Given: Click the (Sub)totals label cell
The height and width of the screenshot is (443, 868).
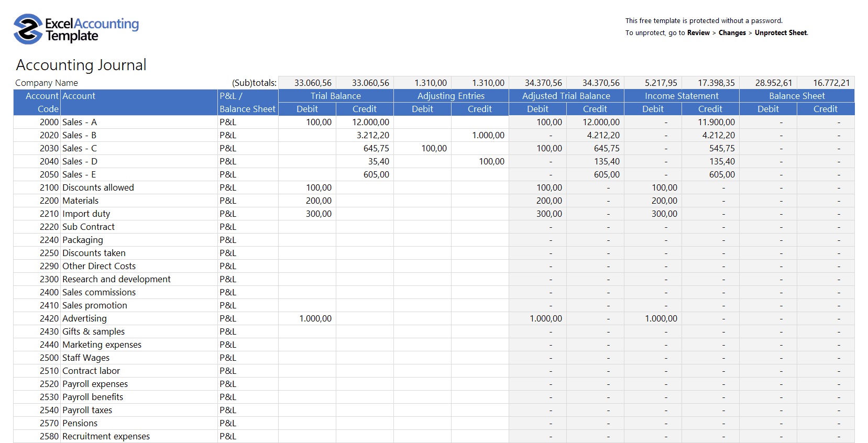Looking at the screenshot, I should (254, 83).
